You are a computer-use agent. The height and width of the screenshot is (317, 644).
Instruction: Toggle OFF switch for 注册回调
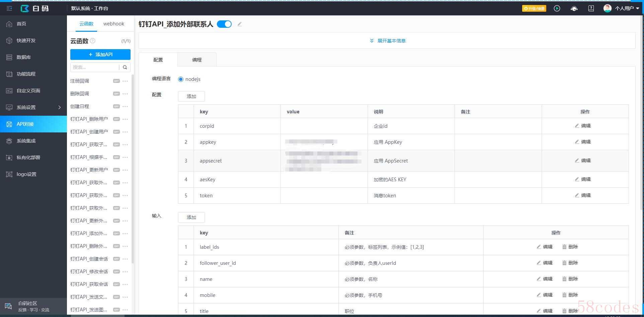[116, 81]
